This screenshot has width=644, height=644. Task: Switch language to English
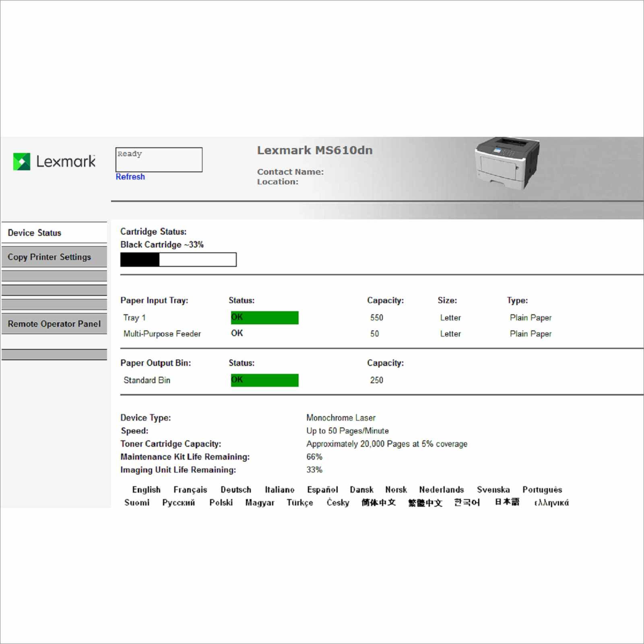tap(146, 489)
